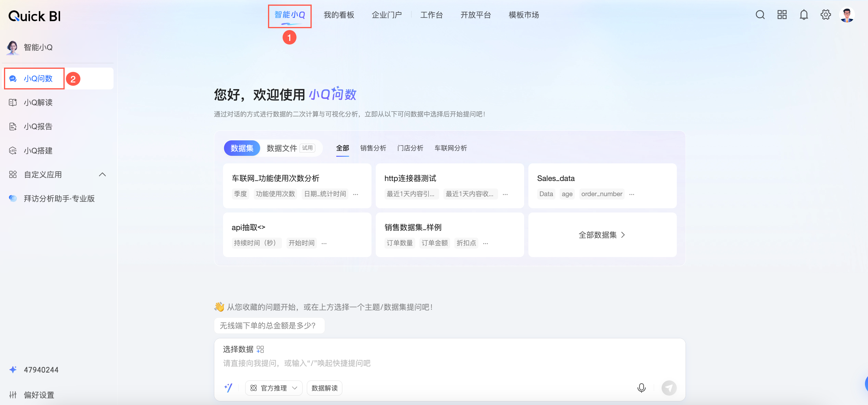Viewport: 868px width, 405px height.
Task: Open the search icon in top bar
Action: pos(760,15)
